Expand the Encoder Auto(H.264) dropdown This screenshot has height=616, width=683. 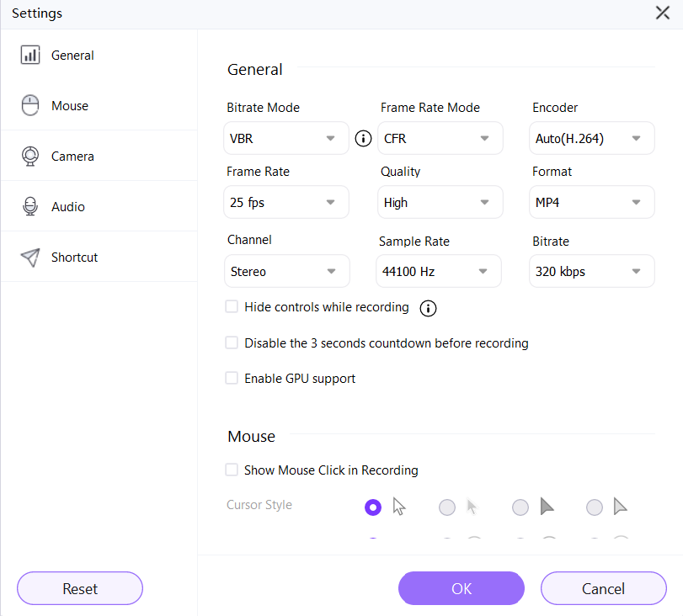tap(591, 139)
